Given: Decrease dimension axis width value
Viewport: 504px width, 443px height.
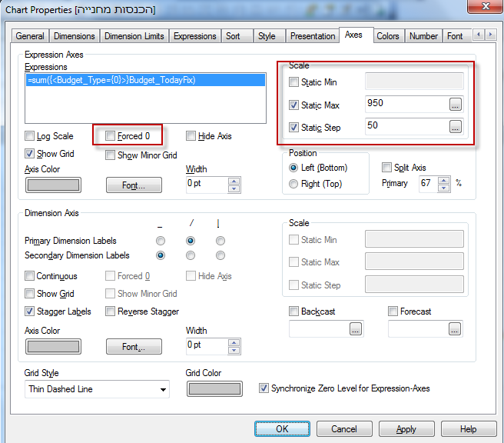Looking at the screenshot, I should point(234,351).
